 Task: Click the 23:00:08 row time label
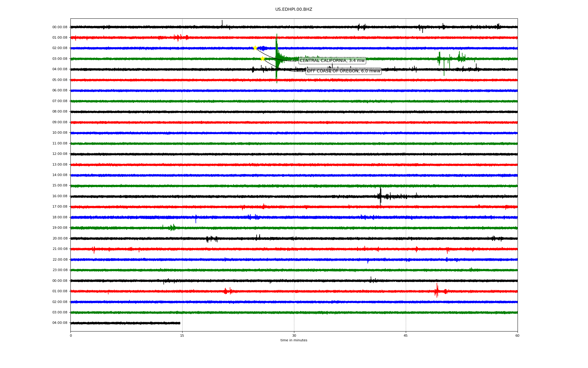click(60, 270)
